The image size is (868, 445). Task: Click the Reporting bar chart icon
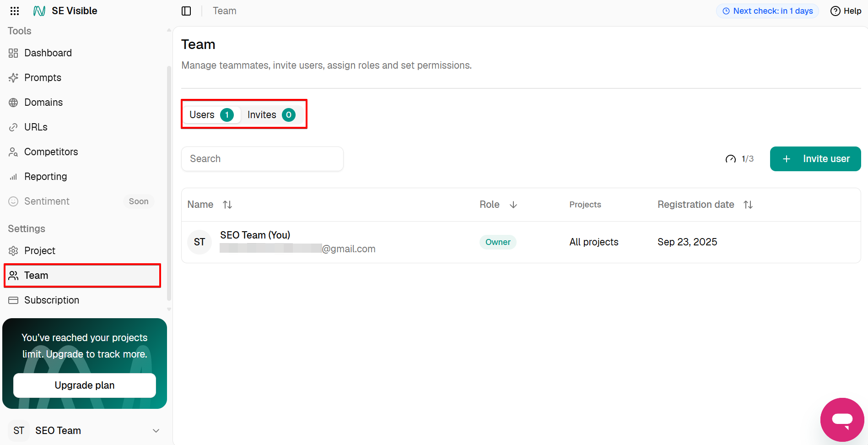tap(13, 177)
